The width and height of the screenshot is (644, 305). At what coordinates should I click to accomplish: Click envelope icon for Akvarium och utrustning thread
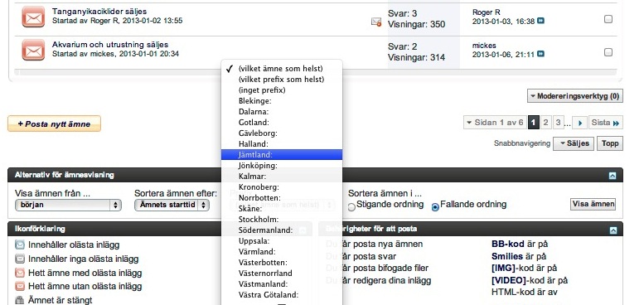[33, 50]
